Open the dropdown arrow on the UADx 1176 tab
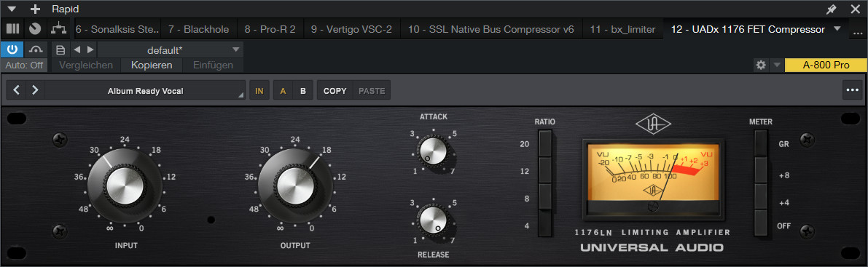Screen dimensions: 868x267 [837, 29]
